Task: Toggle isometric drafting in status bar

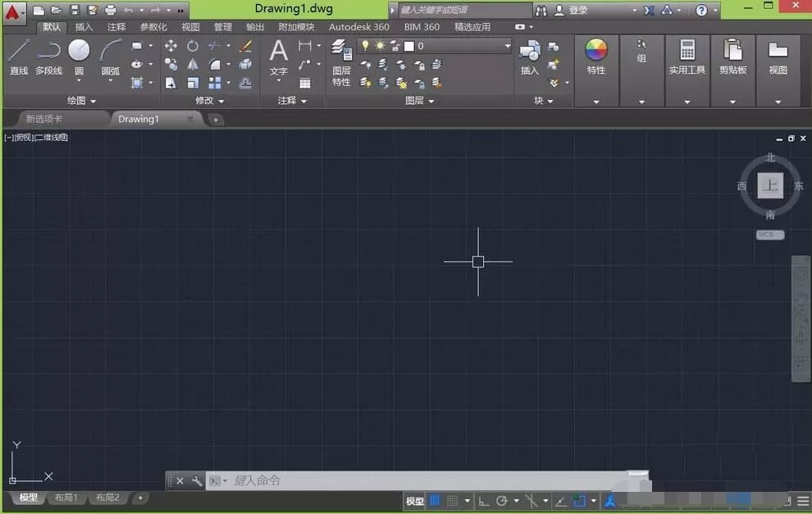Action: 531,501
